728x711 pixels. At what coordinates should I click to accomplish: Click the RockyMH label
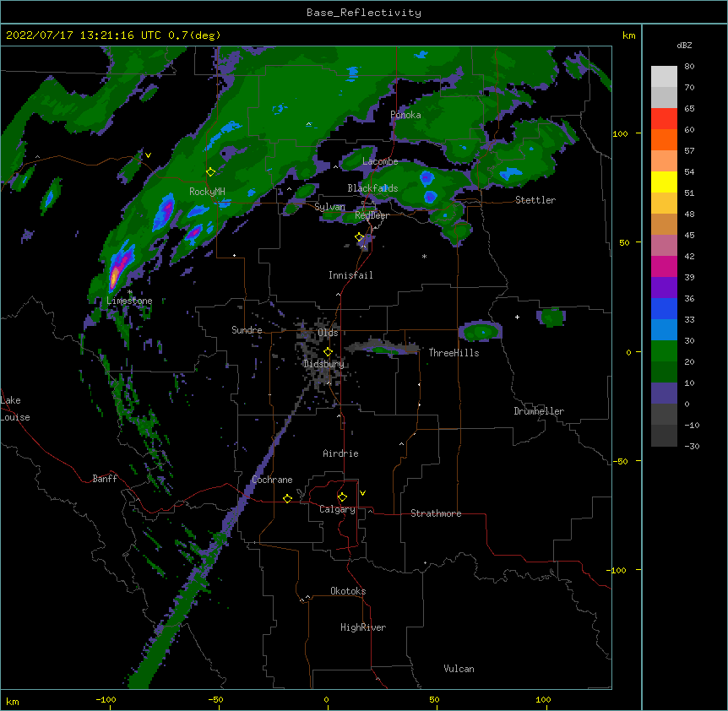click(x=207, y=192)
